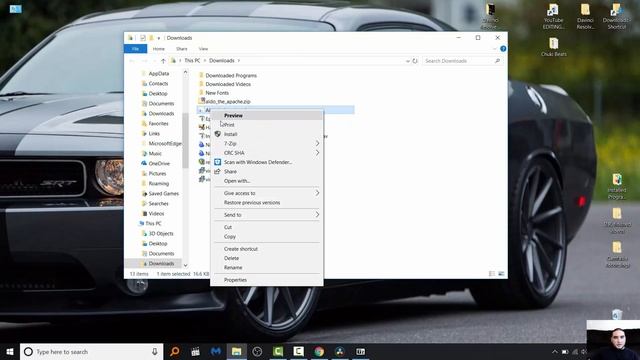Viewport: 640px width, 360px height.
Task: Open File Explorer from the taskbar
Action: tap(236, 351)
